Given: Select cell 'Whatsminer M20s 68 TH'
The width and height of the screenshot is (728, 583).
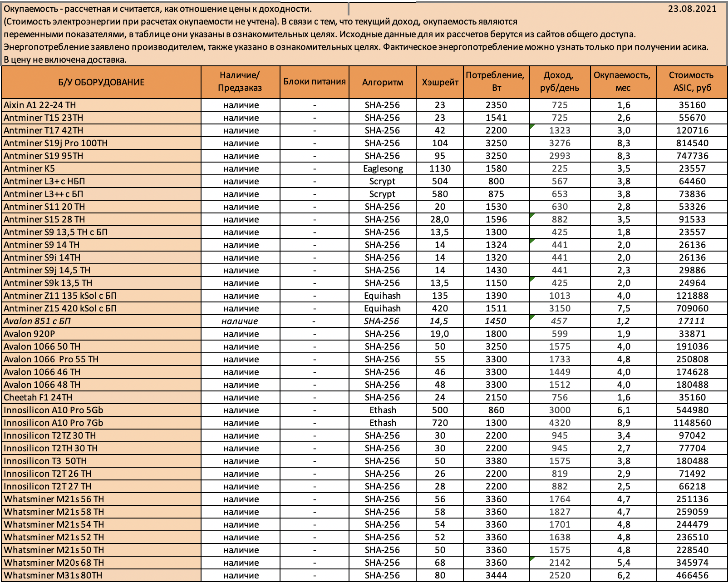Looking at the screenshot, I should coord(101,563).
